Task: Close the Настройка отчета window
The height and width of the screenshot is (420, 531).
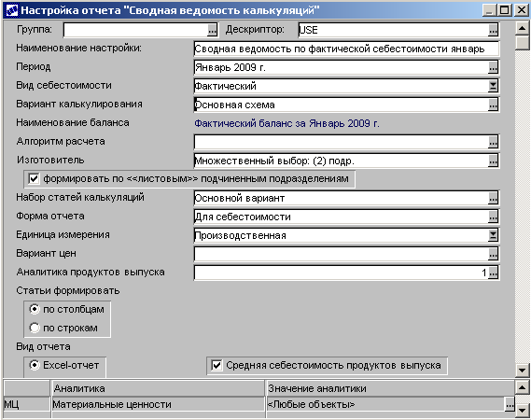Action: tap(521, 10)
